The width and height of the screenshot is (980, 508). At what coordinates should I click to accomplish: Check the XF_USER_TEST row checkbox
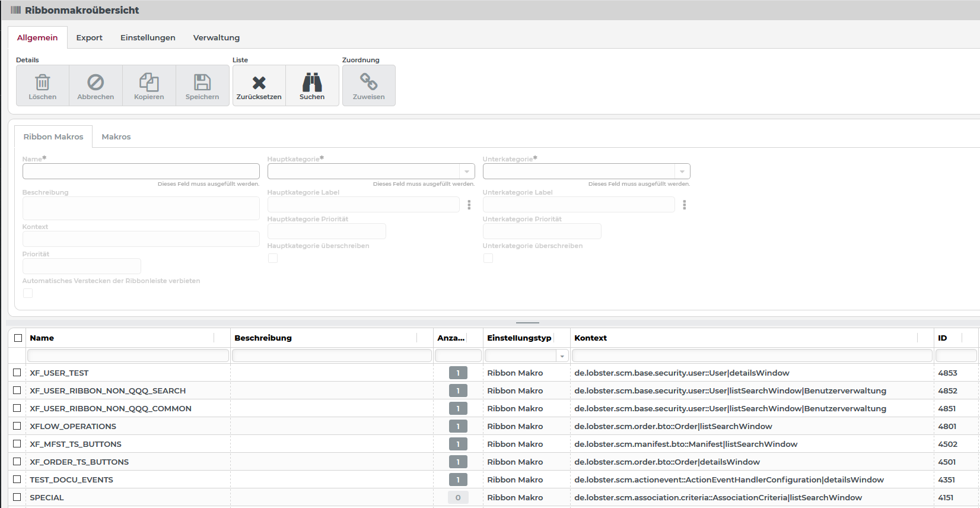[x=17, y=373]
